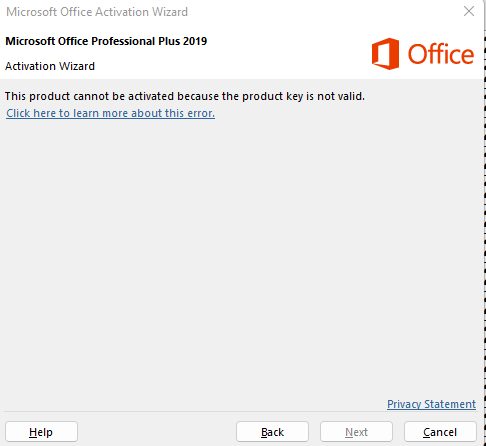The height and width of the screenshot is (446, 486).
Task: Open the Privacy Statement link
Action: click(431, 404)
